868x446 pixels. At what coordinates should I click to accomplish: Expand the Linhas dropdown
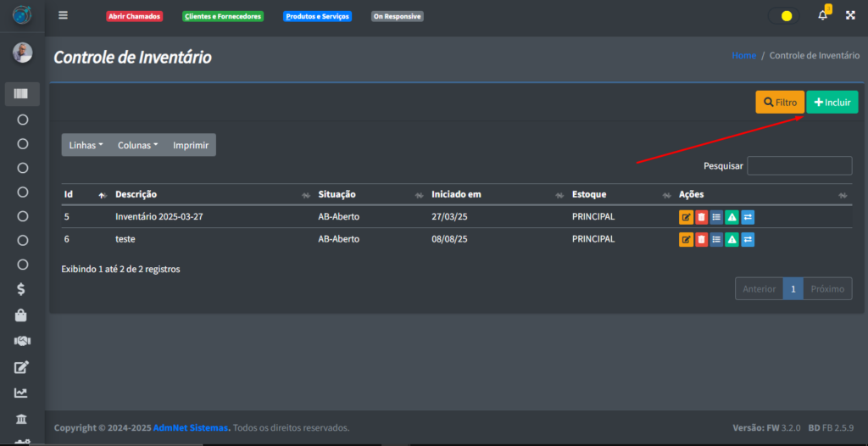[86, 145]
